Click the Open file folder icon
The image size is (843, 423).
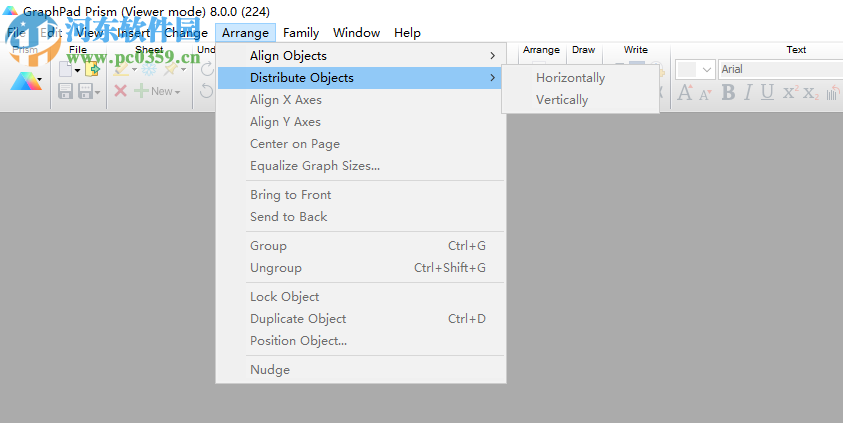(x=92, y=69)
